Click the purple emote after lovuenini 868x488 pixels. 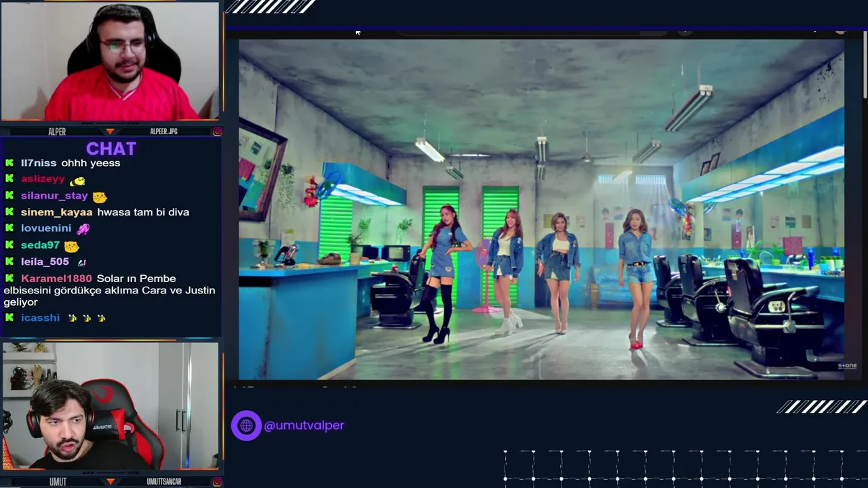(x=83, y=229)
